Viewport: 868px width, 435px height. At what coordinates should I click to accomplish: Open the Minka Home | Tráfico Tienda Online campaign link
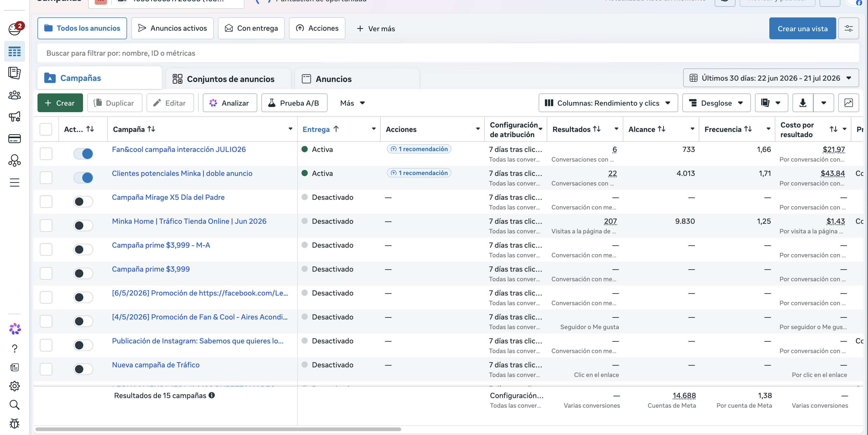pyautogui.click(x=189, y=221)
